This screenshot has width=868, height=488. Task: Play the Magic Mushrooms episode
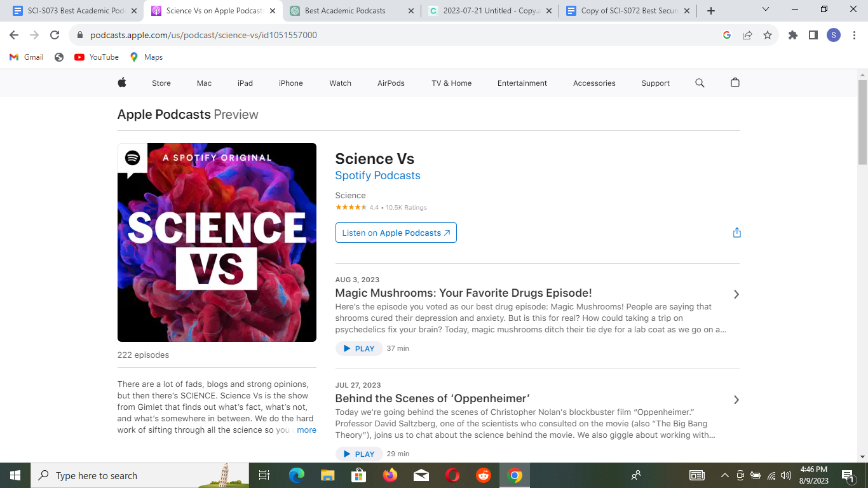pos(358,348)
